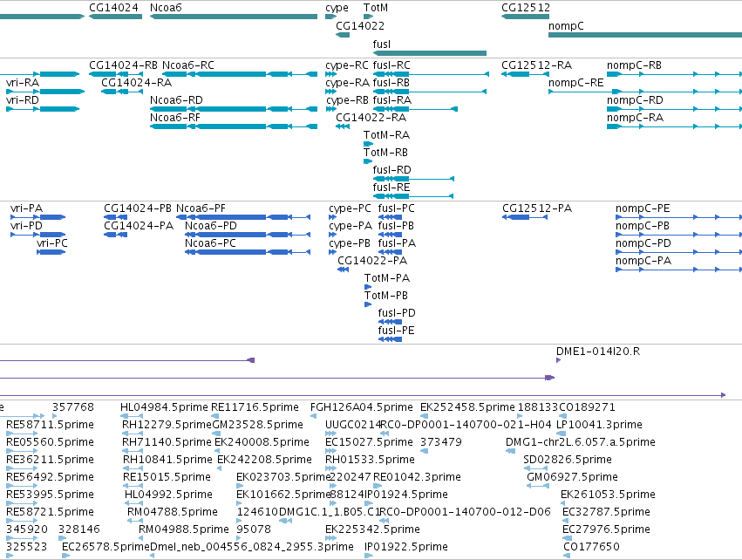The height and width of the screenshot is (560, 742).
Task: Select the cype gene label
Action: coord(337,8)
